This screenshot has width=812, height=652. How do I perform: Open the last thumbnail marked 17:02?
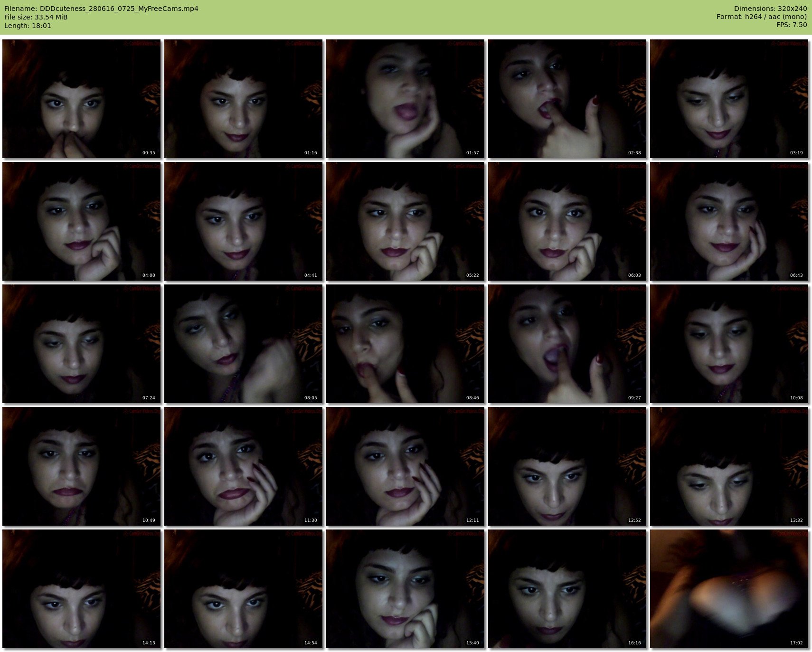(729, 589)
